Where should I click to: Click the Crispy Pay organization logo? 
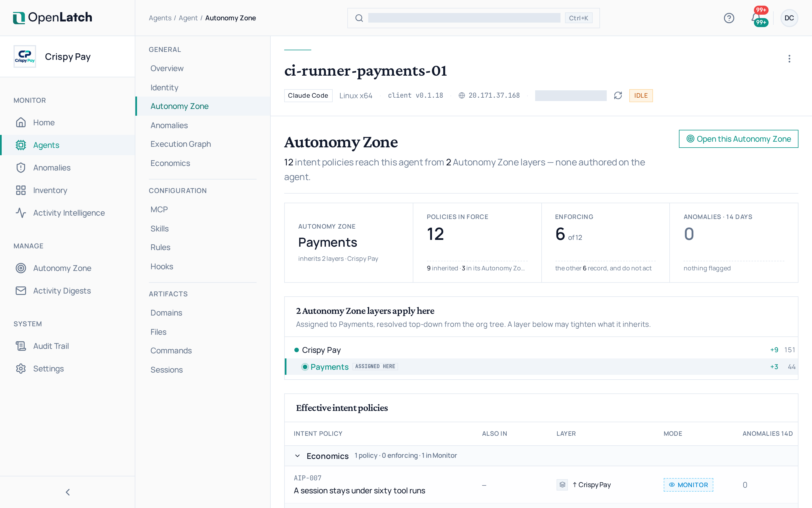click(x=25, y=56)
